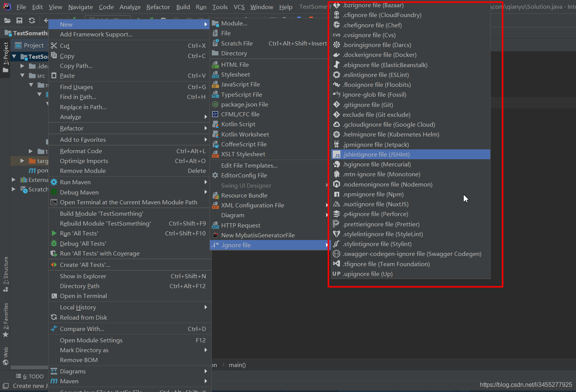This screenshot has height=392, width=576.
Task: Click the .prettierignore Prettier icon
Action: click(337, 224)
